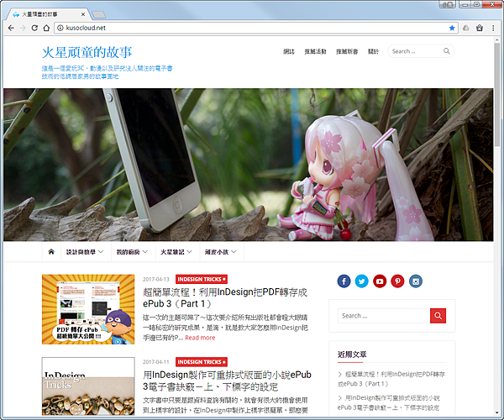The image size is (504, 420).
Task: Expand the 火星雜記 menu
Action: pos(176,252)
